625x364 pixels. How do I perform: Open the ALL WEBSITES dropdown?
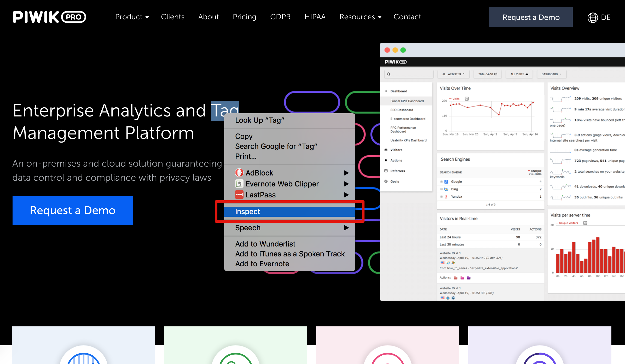453,74
